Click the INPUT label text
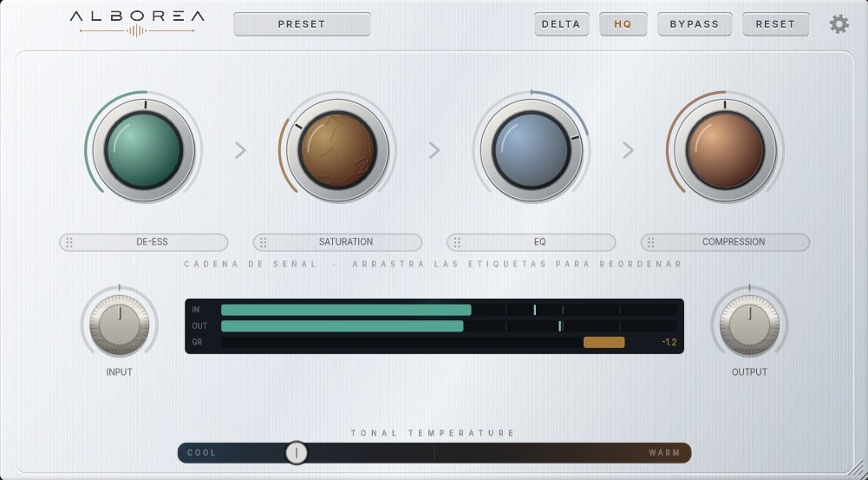The height and width of the screenshot is (480, 868). coord(119,372)
